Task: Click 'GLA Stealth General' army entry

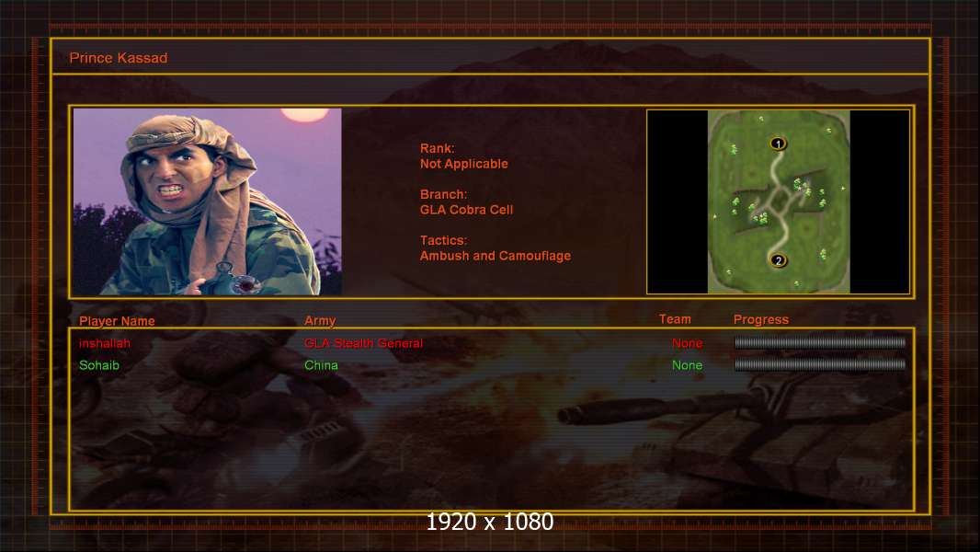Action: (363, 343)
